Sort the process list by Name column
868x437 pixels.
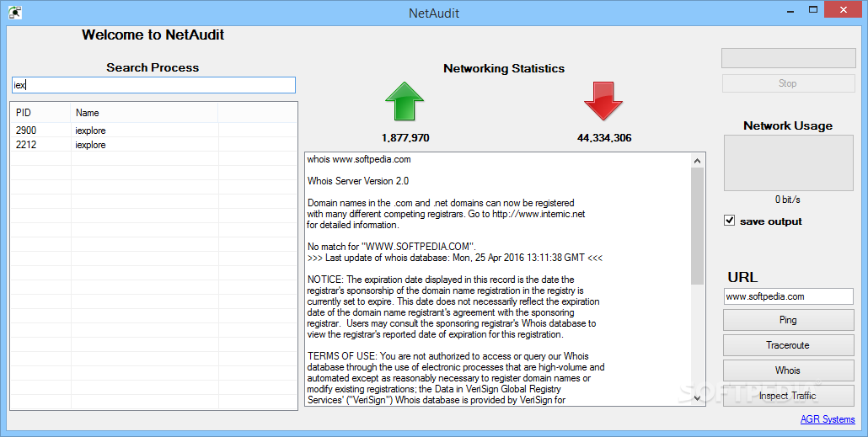(144, 113)
